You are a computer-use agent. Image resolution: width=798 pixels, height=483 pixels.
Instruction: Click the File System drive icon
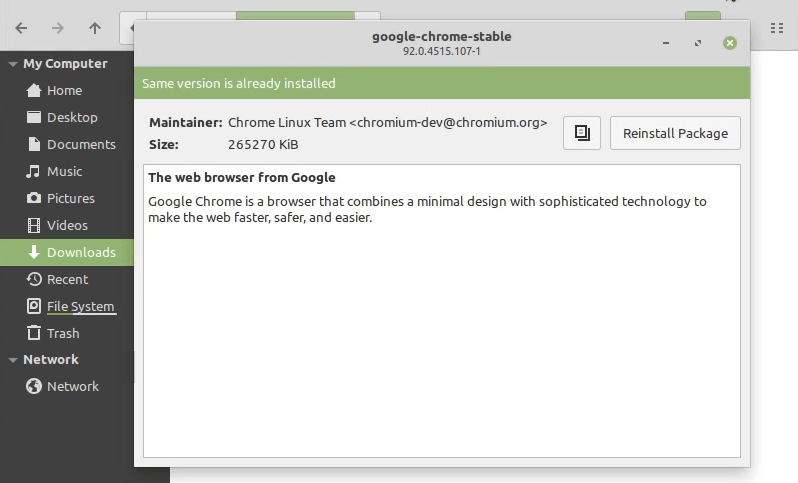click(34, 306)
